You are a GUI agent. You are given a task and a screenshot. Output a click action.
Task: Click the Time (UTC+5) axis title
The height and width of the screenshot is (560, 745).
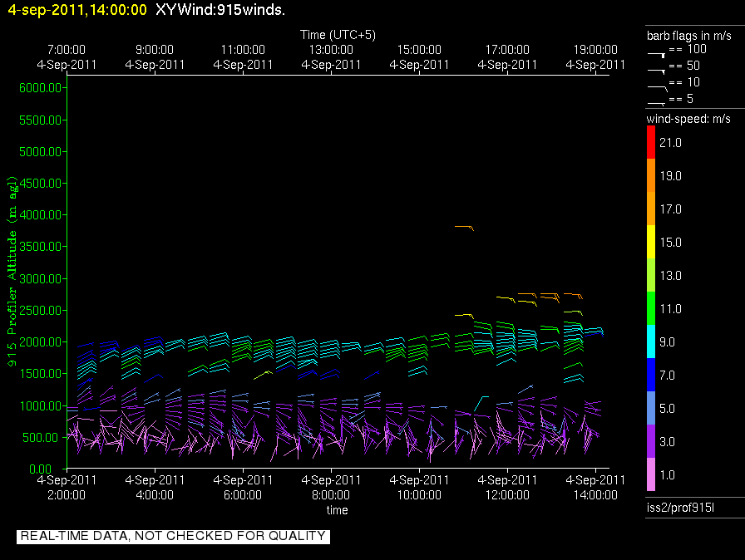coord(338,35)
